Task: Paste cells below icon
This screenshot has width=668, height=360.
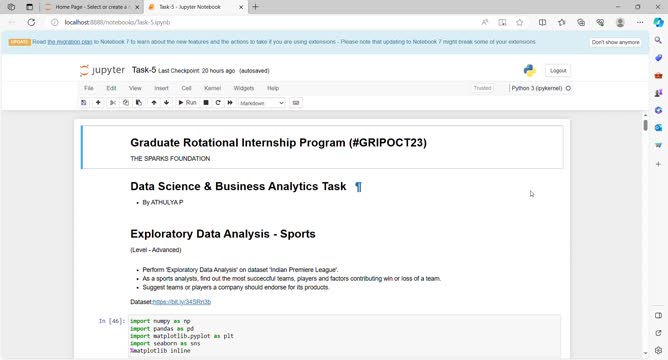Action: [x=138, y=103]
